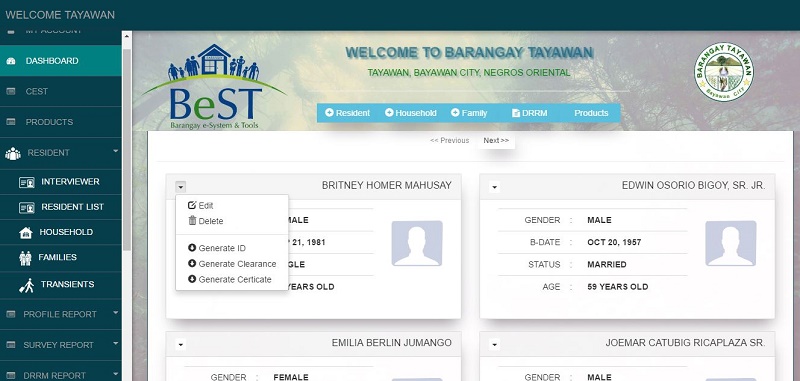800x381 pixels.
Task: Open the BeST Barangay e-System logo
Action: pyautogui.click(x=214, y=87)
